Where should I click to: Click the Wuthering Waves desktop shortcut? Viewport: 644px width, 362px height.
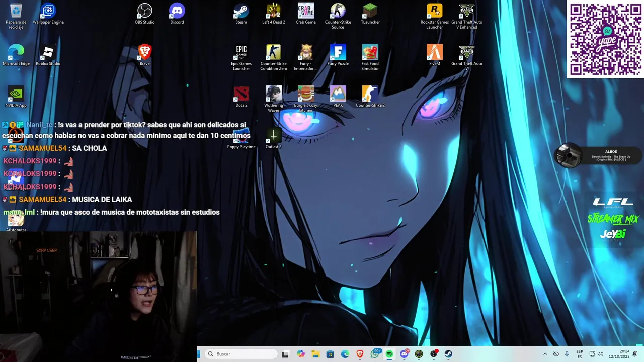pyautogui.click(x=274, y=99)
